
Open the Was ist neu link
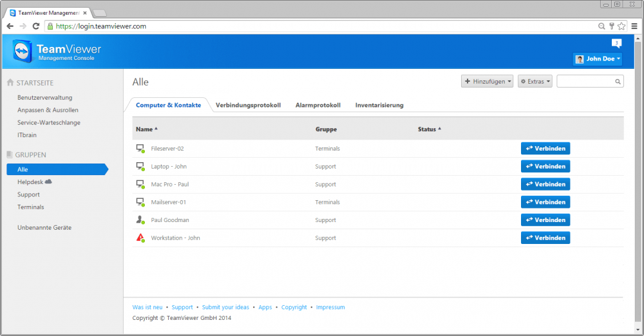coord(147,307)
